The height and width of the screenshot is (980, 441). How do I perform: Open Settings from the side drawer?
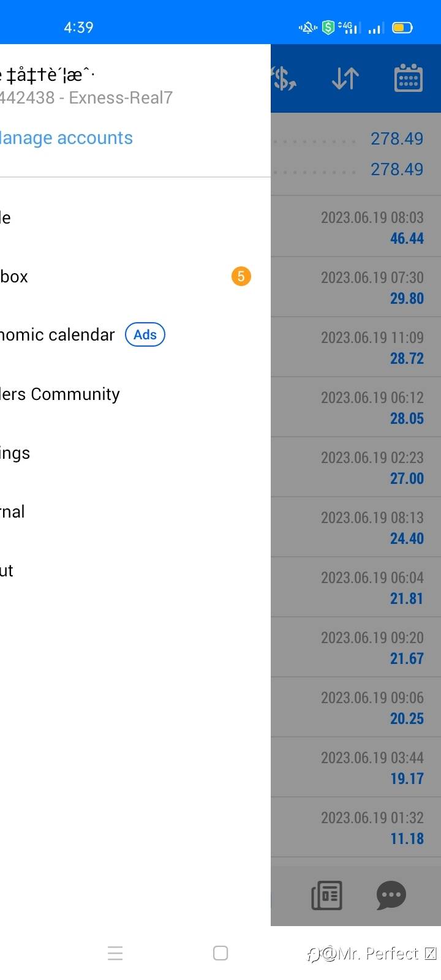click(15, 453)
